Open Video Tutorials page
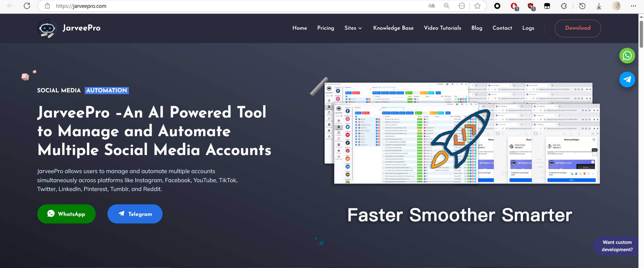644x268 pixels. [x=442, y=28]
